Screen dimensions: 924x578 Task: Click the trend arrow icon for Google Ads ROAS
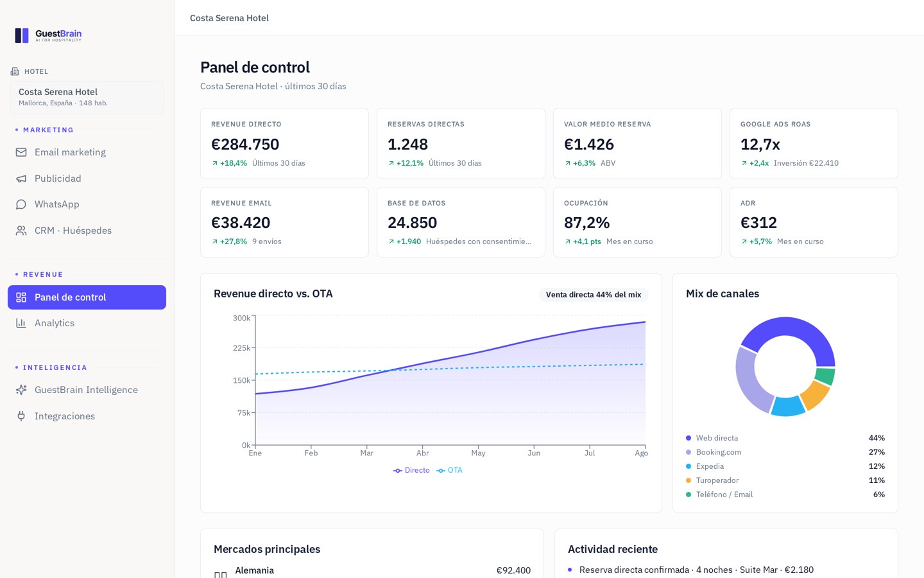tap(744, 163)
